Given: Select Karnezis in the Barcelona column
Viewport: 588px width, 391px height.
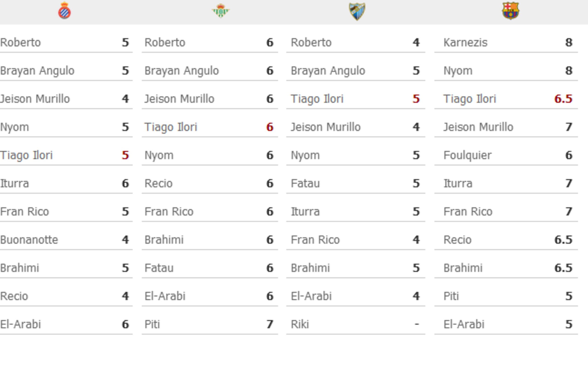Looking at the screenshot, I should point(465,42).
